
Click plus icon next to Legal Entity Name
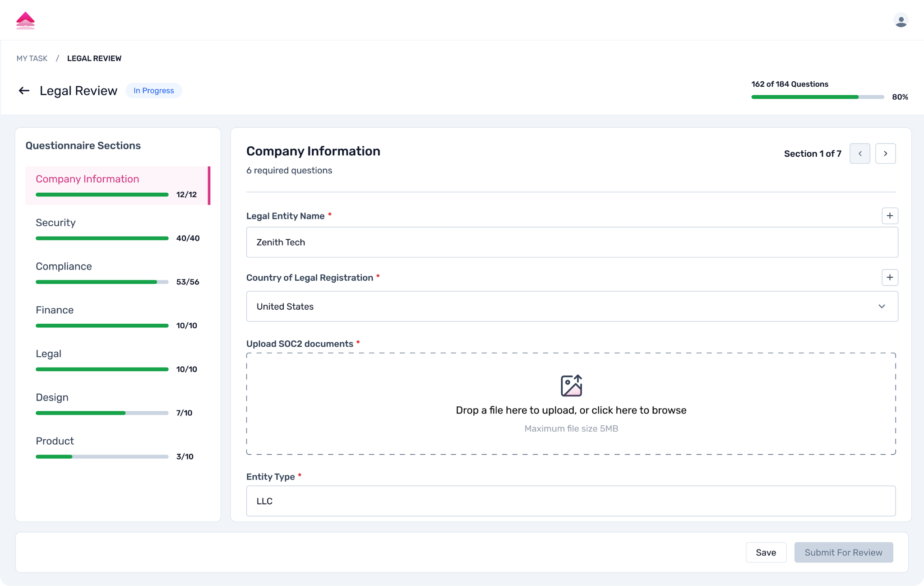tap(889, 216)
